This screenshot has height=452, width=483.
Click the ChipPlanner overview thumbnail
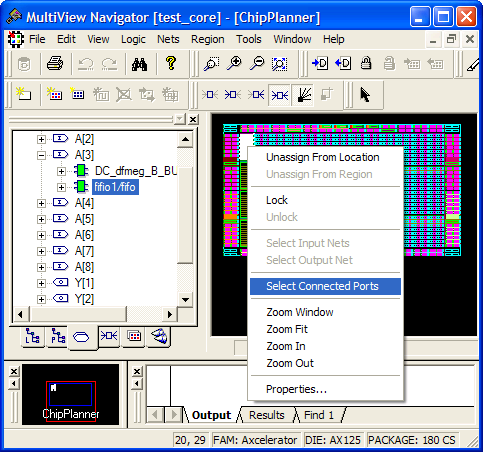click(x=71, y=394)
